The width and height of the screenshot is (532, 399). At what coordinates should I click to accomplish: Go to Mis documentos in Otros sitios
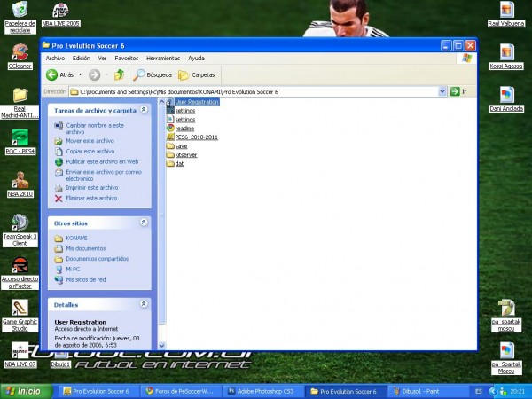point(86,248)
